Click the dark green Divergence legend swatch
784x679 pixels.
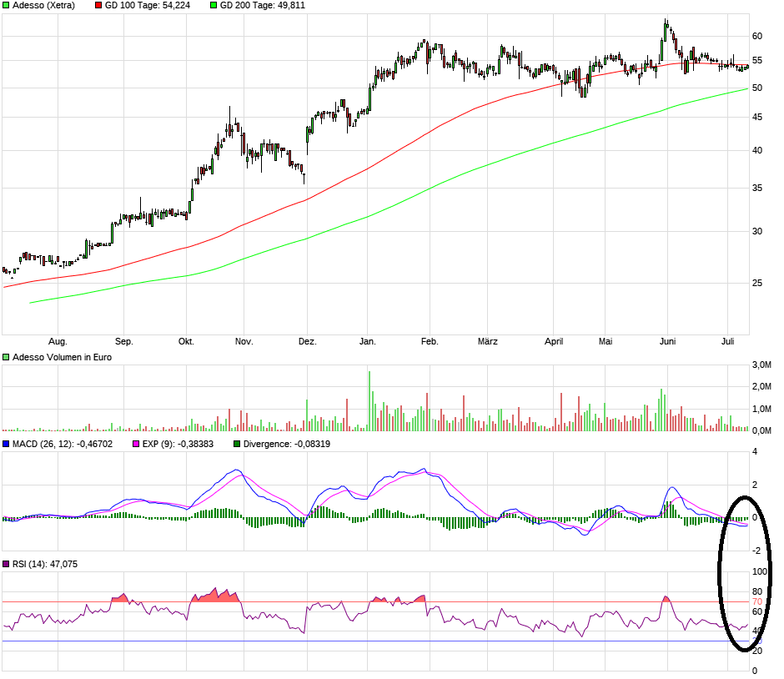(237, 444)
